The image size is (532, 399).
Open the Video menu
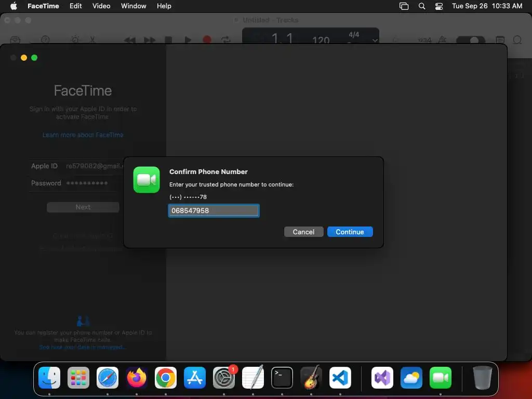pyautogui.click(x=101, y=6)
